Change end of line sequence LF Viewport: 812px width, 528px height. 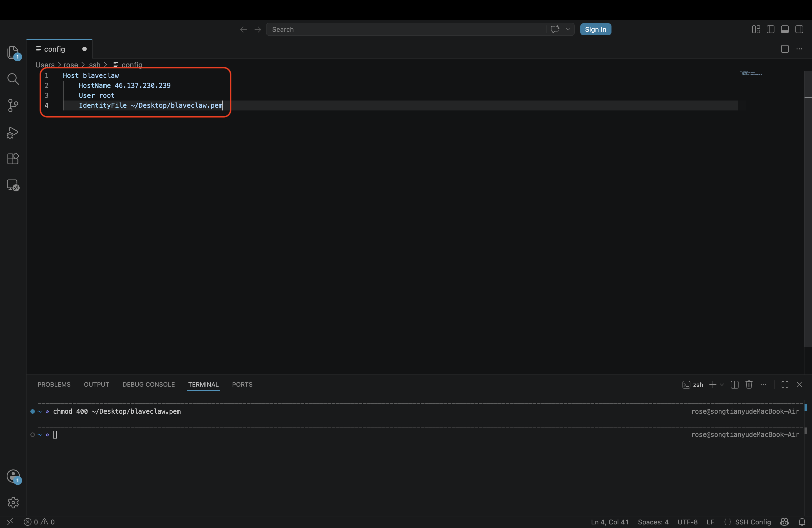[x=710, y=522]
